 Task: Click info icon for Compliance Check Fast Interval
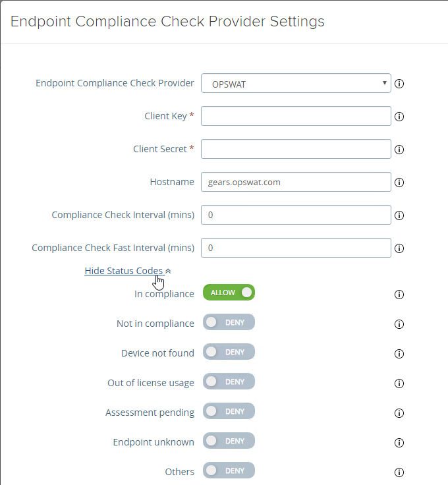point(399,248)
